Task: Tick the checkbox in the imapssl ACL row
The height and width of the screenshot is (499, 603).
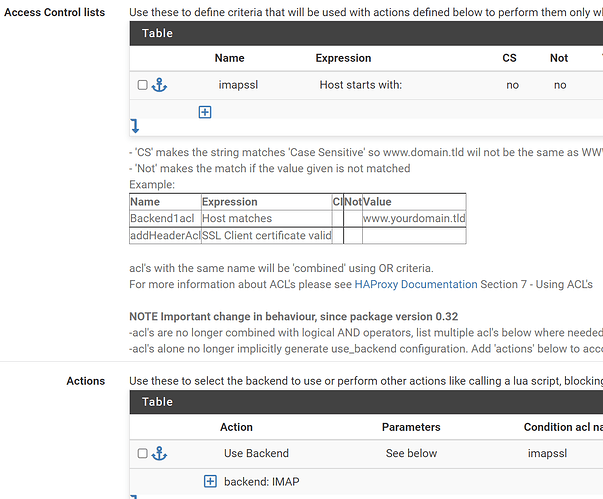Action: [x=142, y=85]
